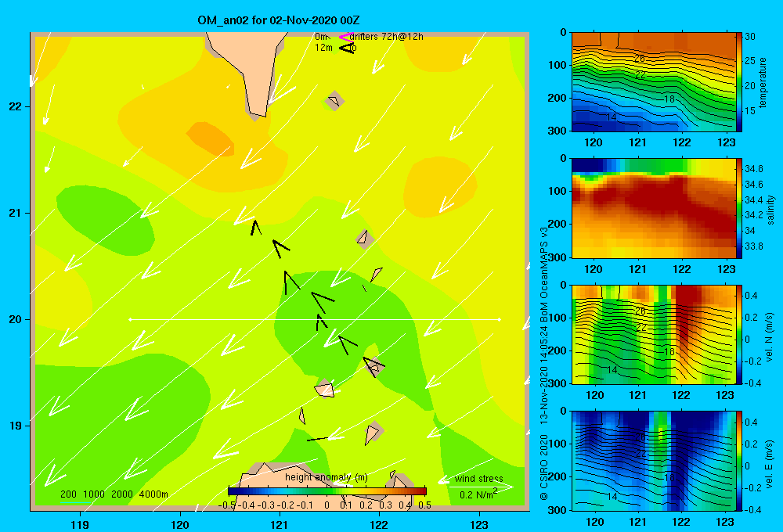783x532 pixels.
Task: Click the small island just east of Taiwan's southern tip
Action: 334,101
